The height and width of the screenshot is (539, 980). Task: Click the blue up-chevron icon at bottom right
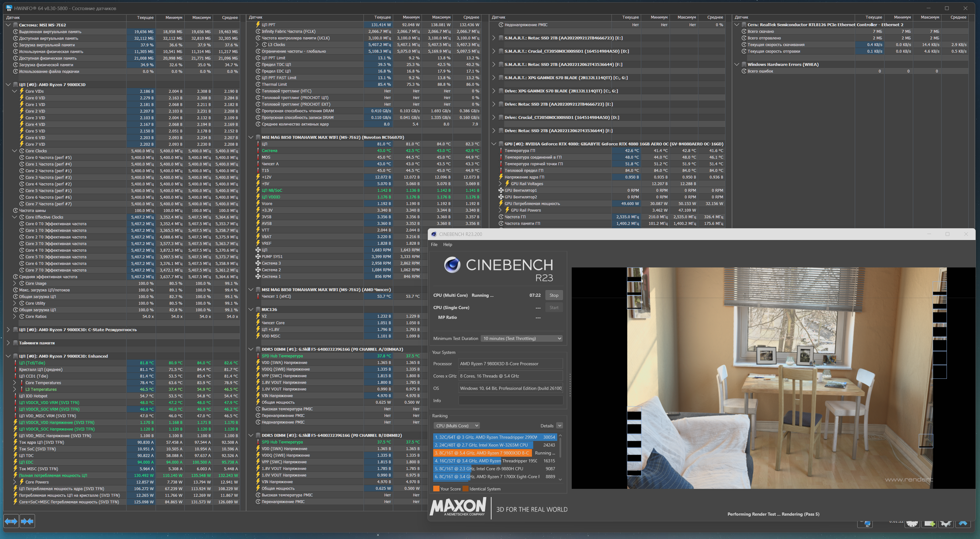click(x=963, y=524)
